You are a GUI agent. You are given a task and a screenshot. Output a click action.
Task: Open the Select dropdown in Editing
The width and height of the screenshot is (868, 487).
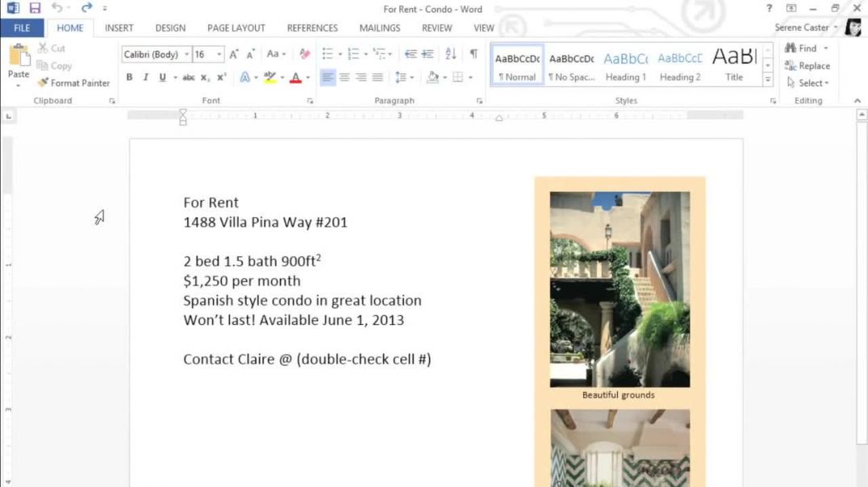(808, 83)
